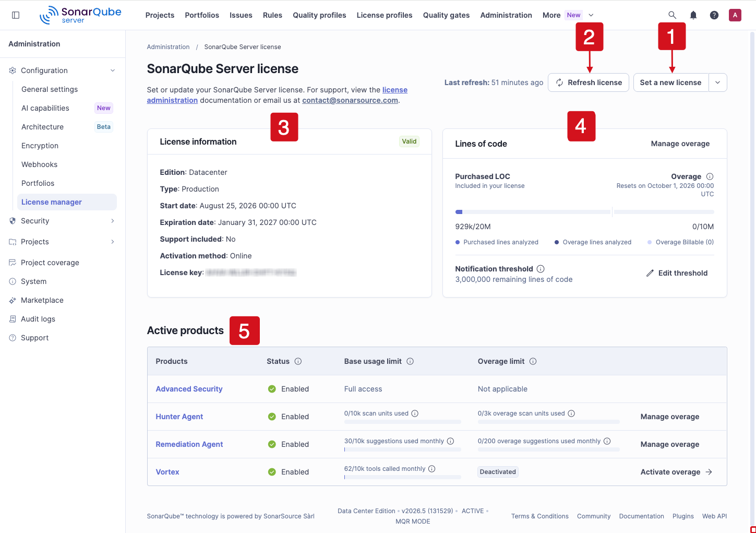
Task: Go to the Issues menu
Action: pos(241,15)
